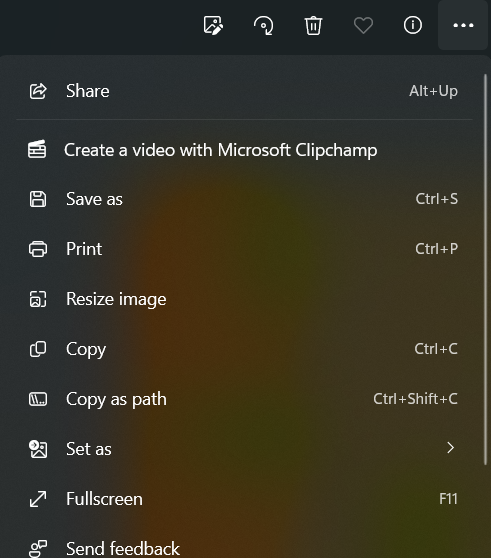This screenshot has height=558, width=491.
Task: Choose Save as from the menu
Action: pos(244,199)
